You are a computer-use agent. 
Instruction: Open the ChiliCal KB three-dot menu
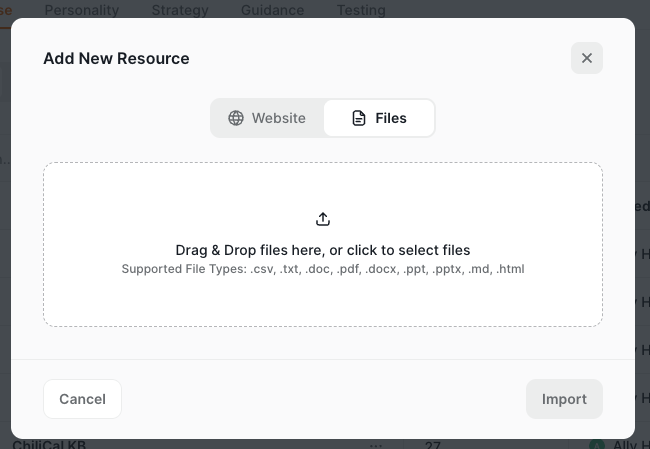pyautogui.click(x=377, y=444)
